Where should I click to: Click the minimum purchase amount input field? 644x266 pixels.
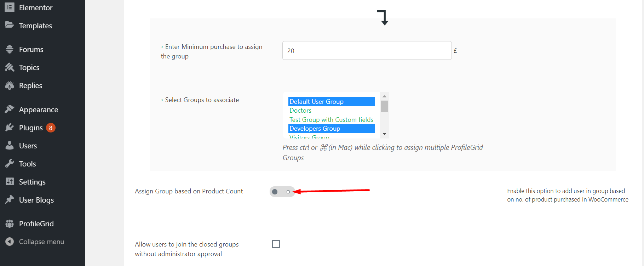tap(366, 50)
